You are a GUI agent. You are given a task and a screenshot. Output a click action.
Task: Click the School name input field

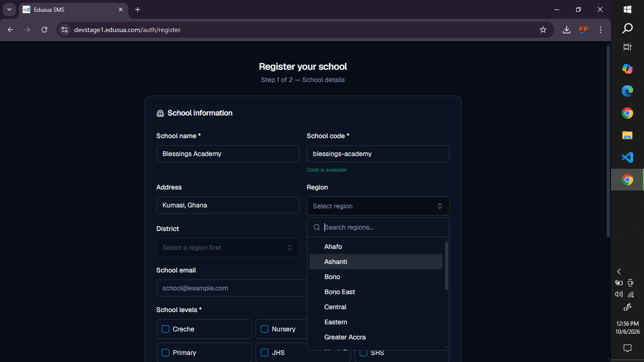click(x=228, y=154)
